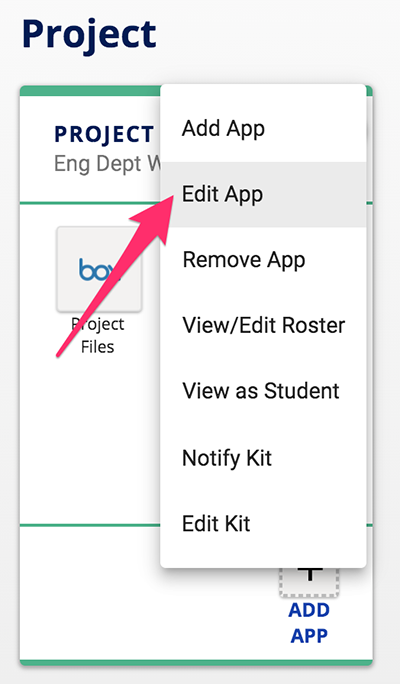The image size is (400, 684).
Task: Click the Project Files caption under Box
Action: (x=98, y=335)
